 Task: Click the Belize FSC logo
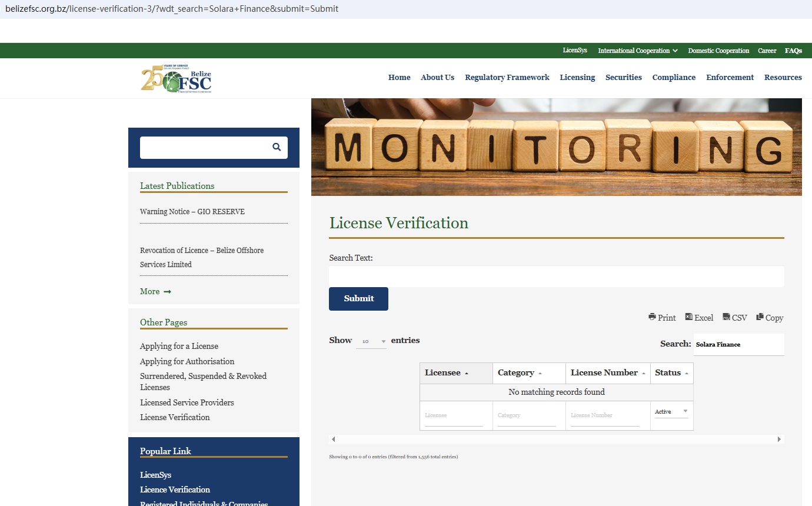[177, 79]
